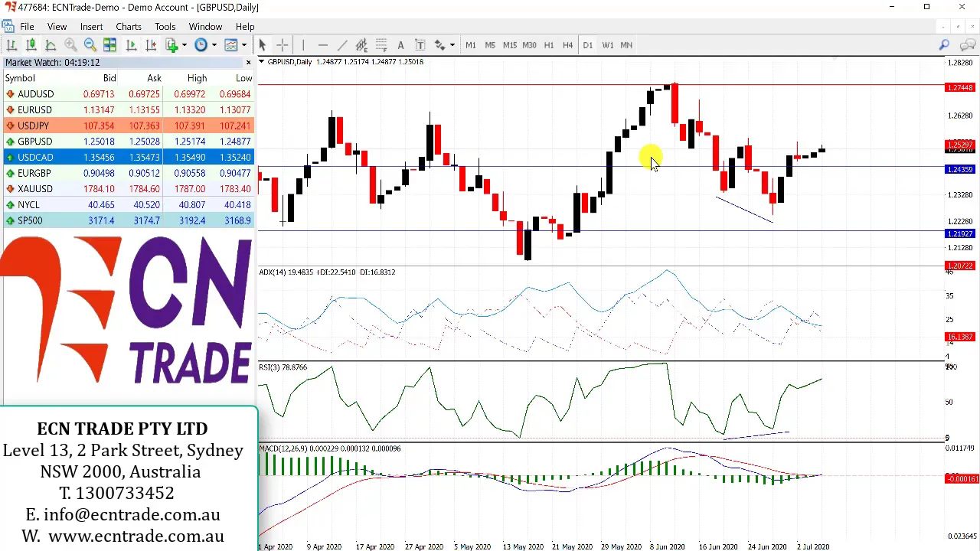The height and width of the screenshot is (551, 980).
Task: Click red price label 1.27448
Action: 960,88
